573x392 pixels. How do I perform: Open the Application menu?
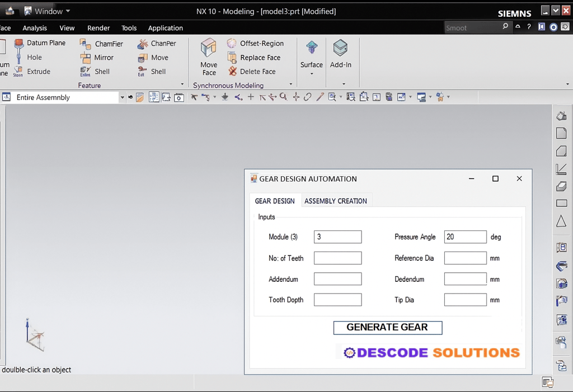(165, 28)
